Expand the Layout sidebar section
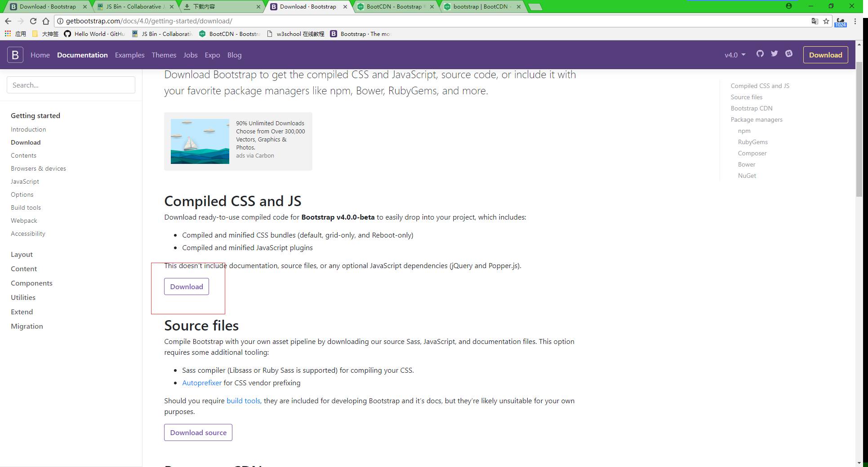The width and height of the screenshot is (868, 467). (22, 254)
